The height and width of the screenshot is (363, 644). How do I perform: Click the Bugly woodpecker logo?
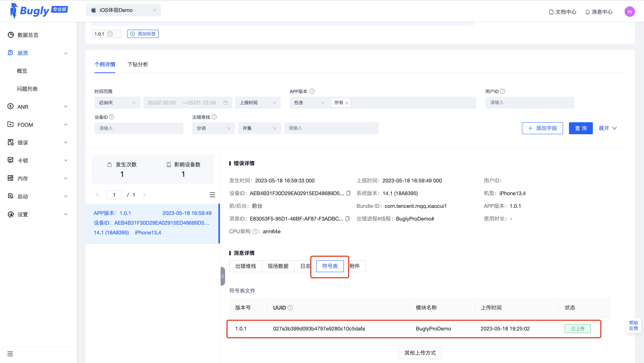(14, 11)
